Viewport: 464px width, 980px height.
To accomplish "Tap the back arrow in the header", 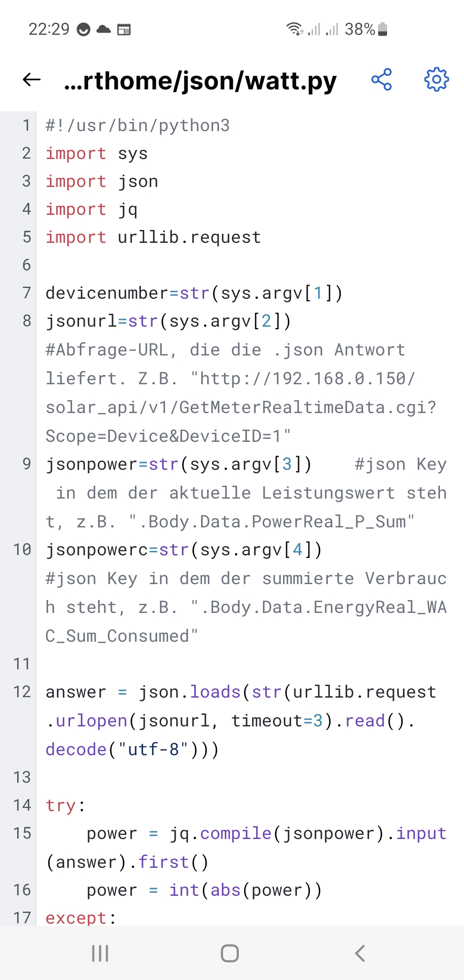I will pyautogui.click(x=32, y=80).
